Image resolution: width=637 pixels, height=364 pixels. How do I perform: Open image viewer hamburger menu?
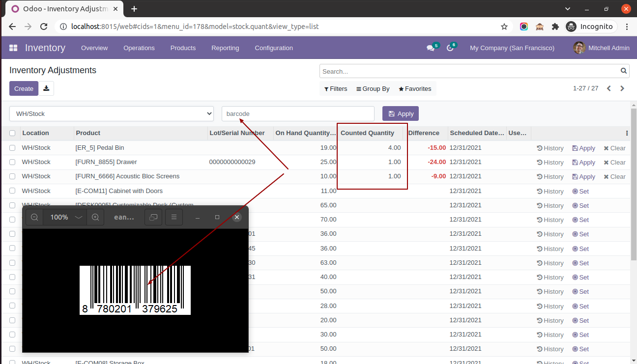[174, 217]
